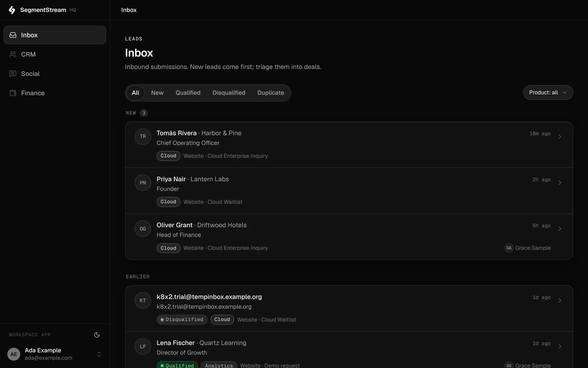Click the ada@example.com email text
This screenshot has height=368, width=588.
click(x=48, y=358)
